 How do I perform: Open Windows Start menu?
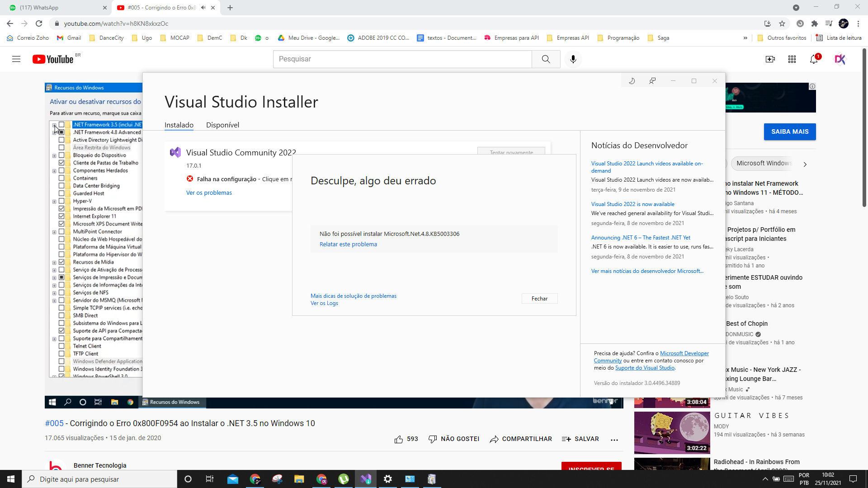11,479
